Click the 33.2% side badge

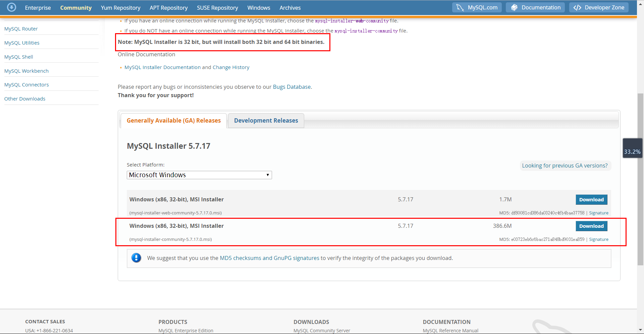pos(632,148)
